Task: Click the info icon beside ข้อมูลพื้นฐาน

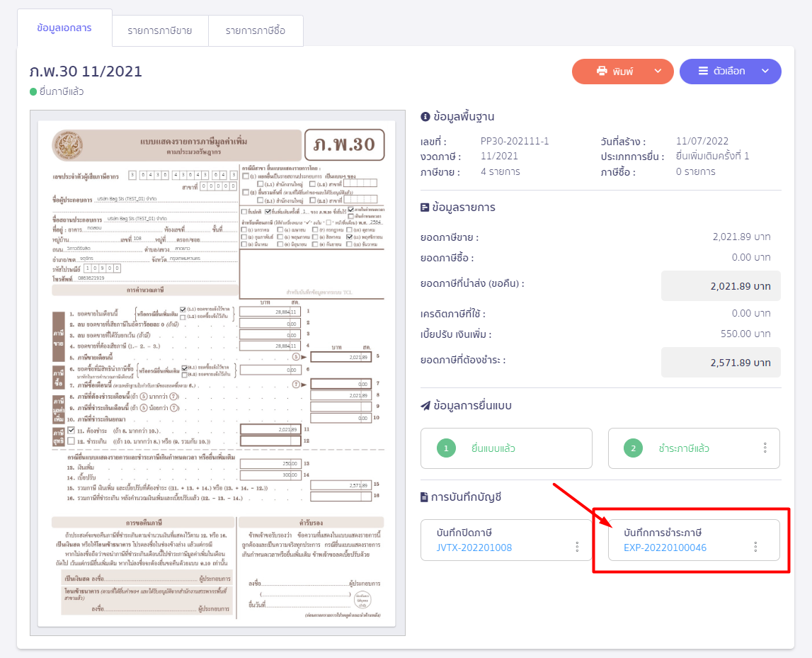Action: point(425,117)
